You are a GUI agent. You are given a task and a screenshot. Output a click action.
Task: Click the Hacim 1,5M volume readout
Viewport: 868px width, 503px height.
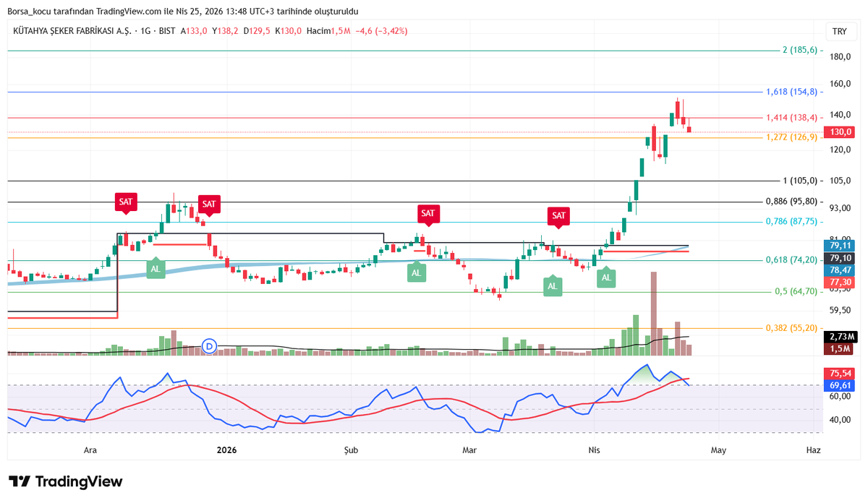tap(329, 31)
